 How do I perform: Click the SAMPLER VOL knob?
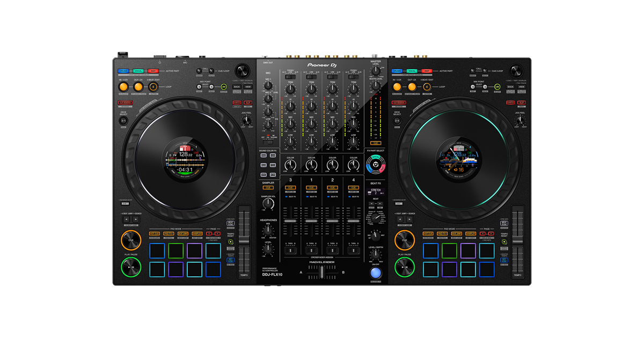tap(268, 204)
